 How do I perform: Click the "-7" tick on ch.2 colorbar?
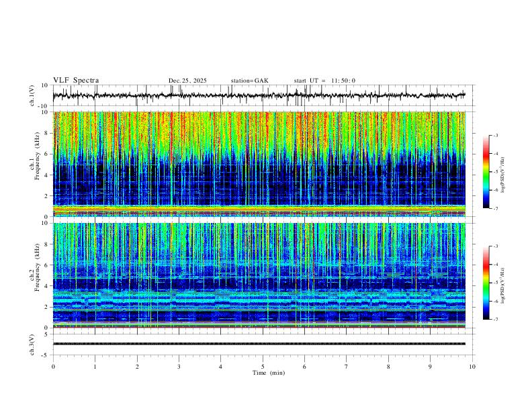[x=495, y=320]
